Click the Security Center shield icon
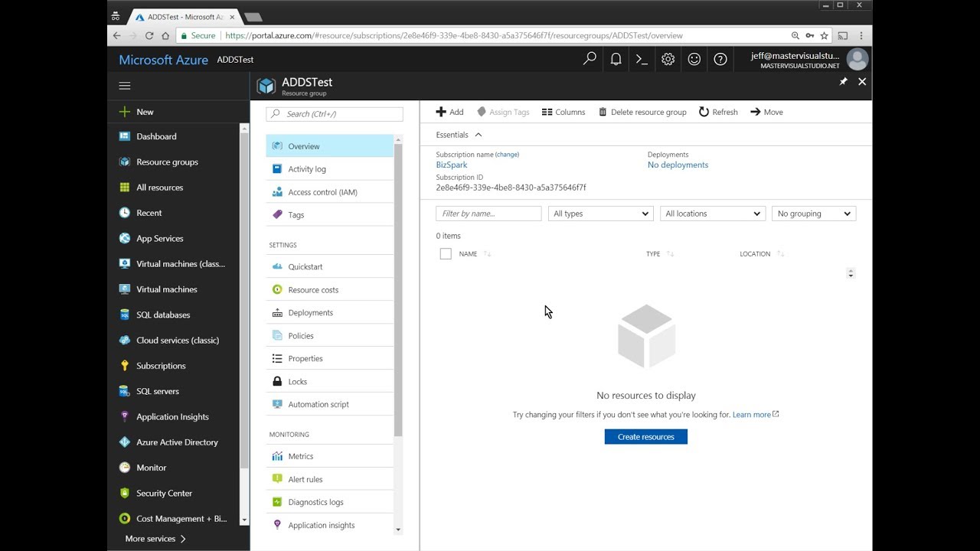This screenshot has height=551, width=980. (x=125, y=493)
